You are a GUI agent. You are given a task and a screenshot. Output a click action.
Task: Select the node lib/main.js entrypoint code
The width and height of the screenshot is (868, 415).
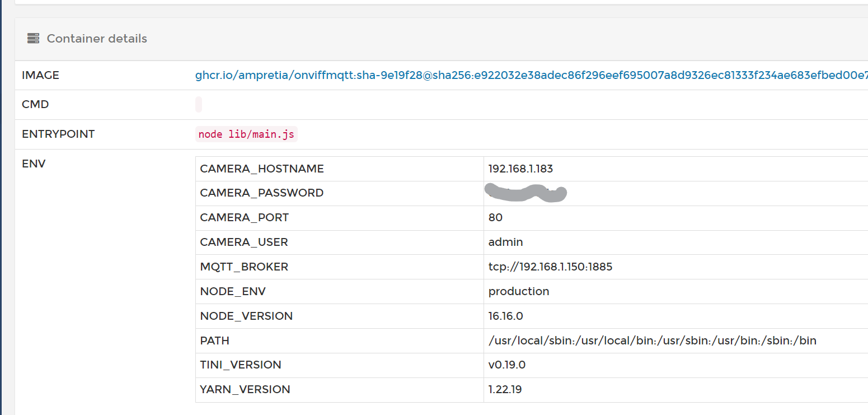(x=246, y=134)
